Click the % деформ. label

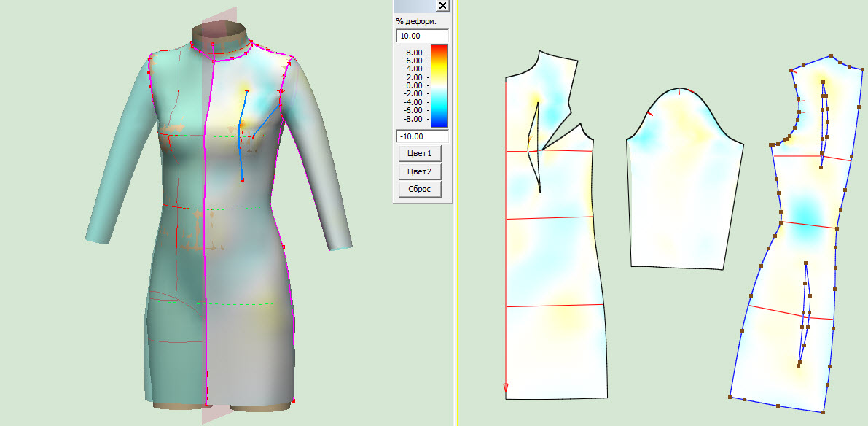pyautogui.click(x=416, y=21)
